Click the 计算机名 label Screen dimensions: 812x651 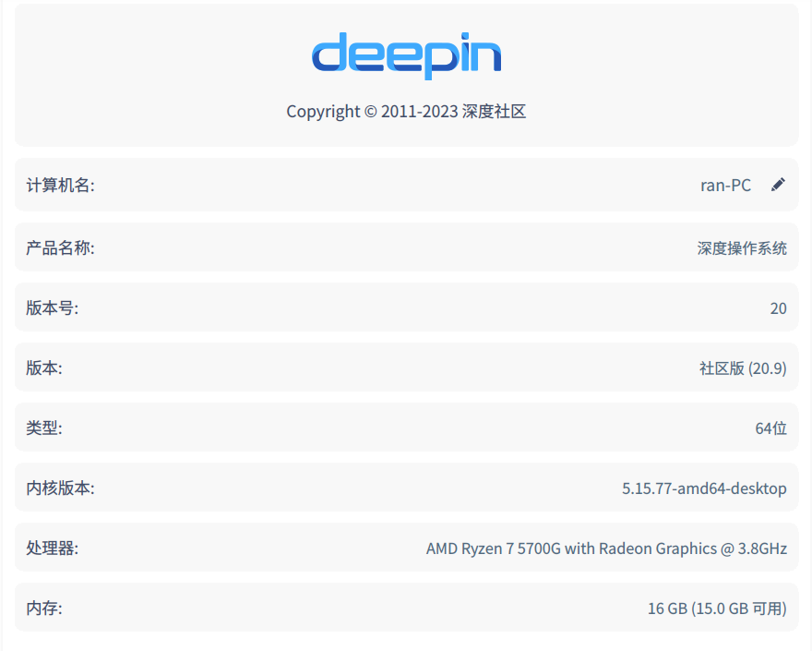(x=61, y=185)
